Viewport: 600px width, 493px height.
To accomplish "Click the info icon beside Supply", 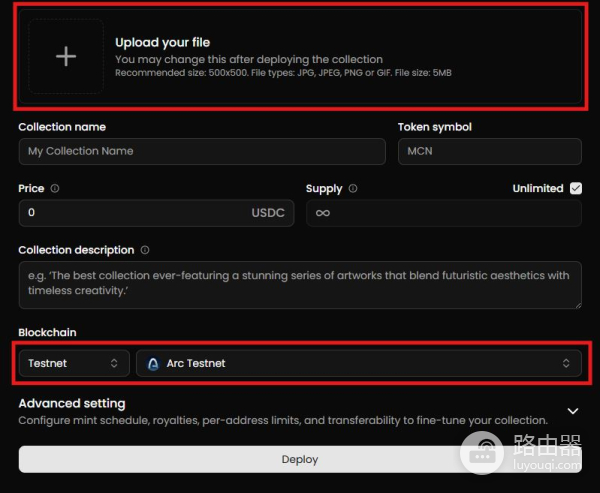I will pyautogui.click(x=353, y=188).
